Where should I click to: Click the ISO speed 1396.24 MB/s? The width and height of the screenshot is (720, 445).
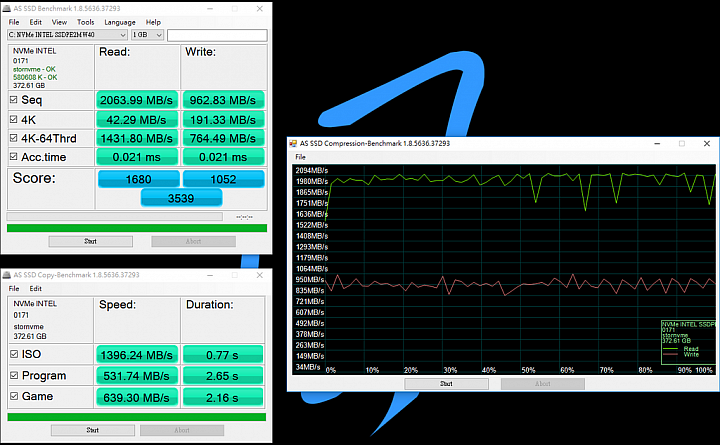tap(137, 355)
